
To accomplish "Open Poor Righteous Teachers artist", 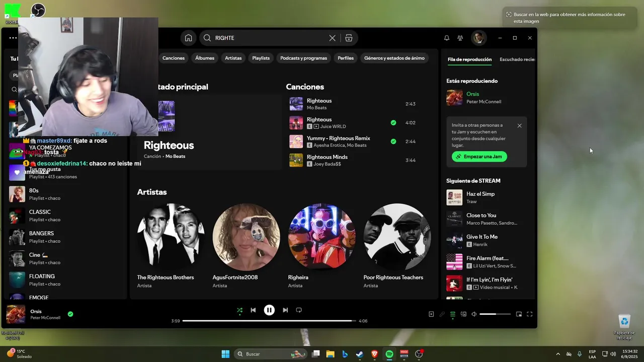I will tap(397, 246).
